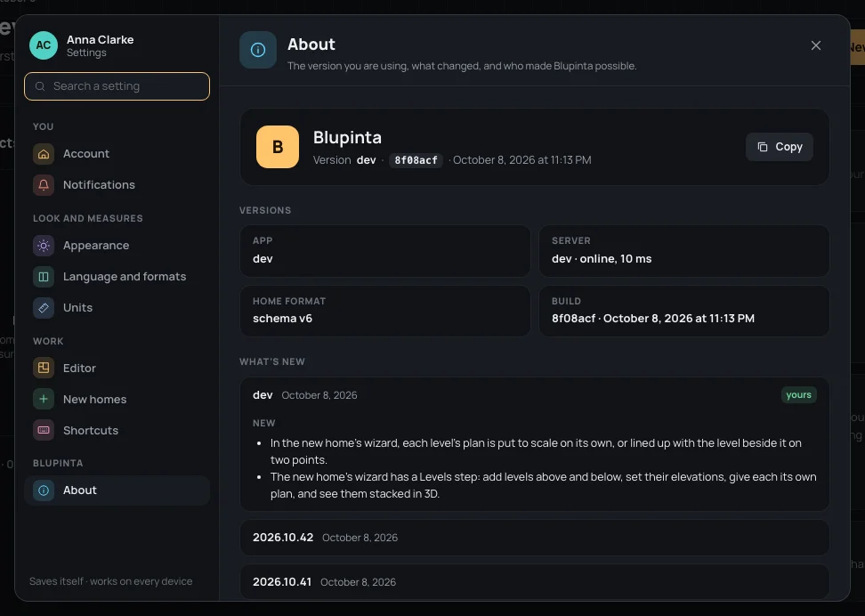Click the Anna Clarke name

(100, 40)
